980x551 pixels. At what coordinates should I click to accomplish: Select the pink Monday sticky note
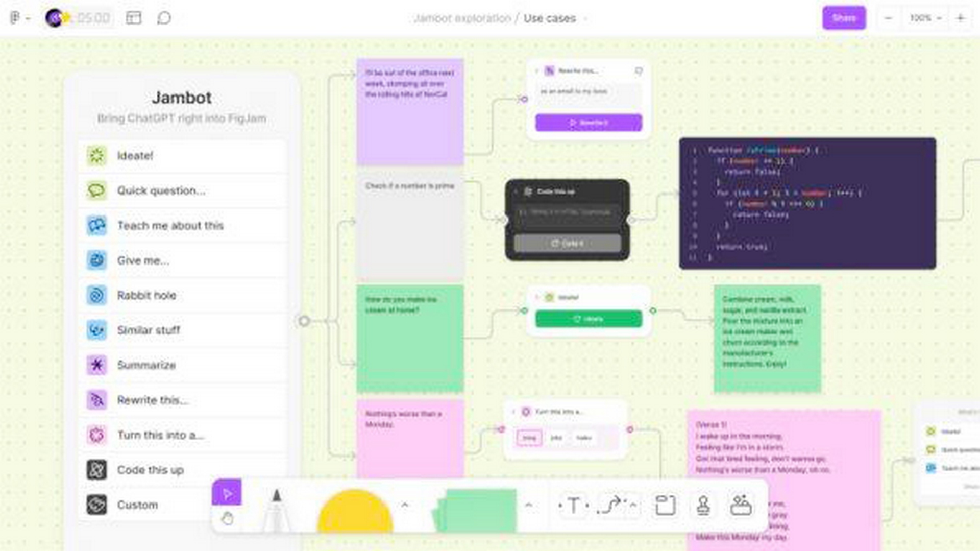[410, 440]
